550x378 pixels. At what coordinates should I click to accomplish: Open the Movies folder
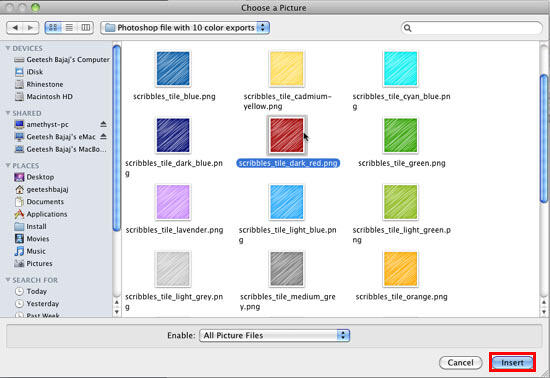[x=32, y=239]
